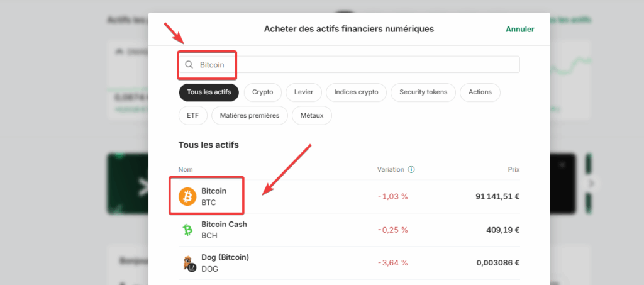Screen dimensions: 644x285
Task: Show only ETF assets
Action: click(193, 115)
